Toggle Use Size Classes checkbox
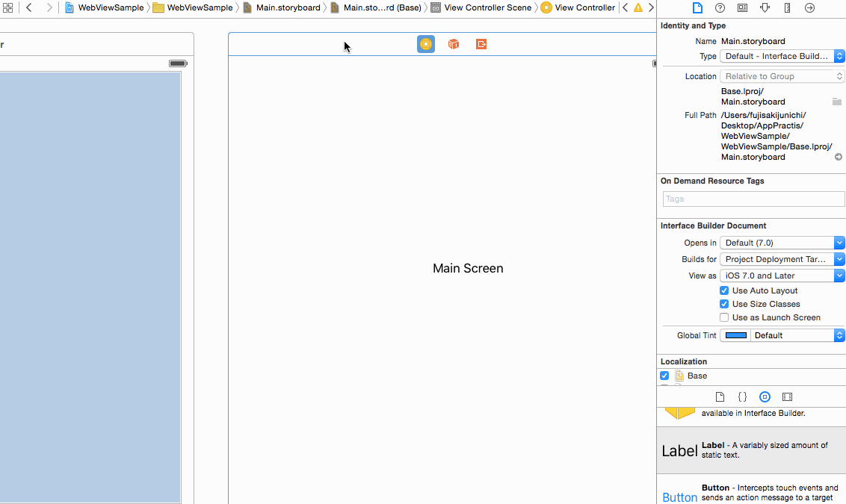Viewport: 846px width, 504px height. [724, 304]
